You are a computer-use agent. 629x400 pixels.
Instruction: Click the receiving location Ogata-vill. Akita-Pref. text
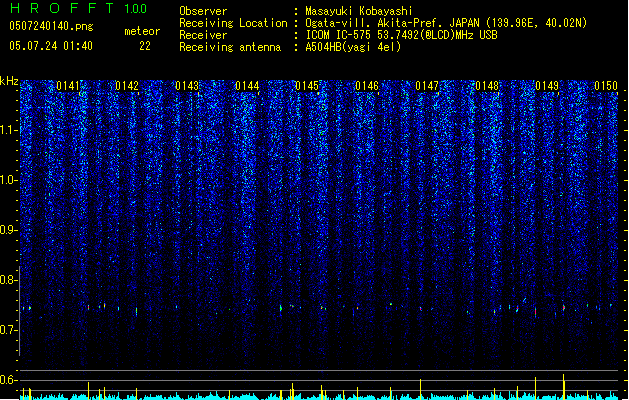click(x=446, y=23)
